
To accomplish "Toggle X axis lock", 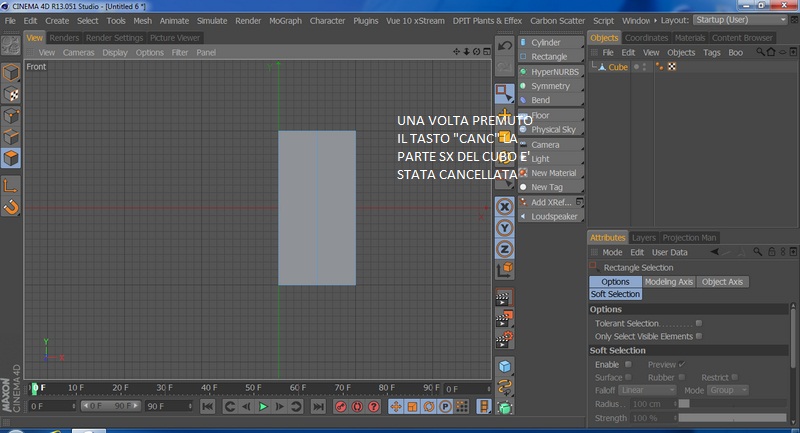I will 505,207.
